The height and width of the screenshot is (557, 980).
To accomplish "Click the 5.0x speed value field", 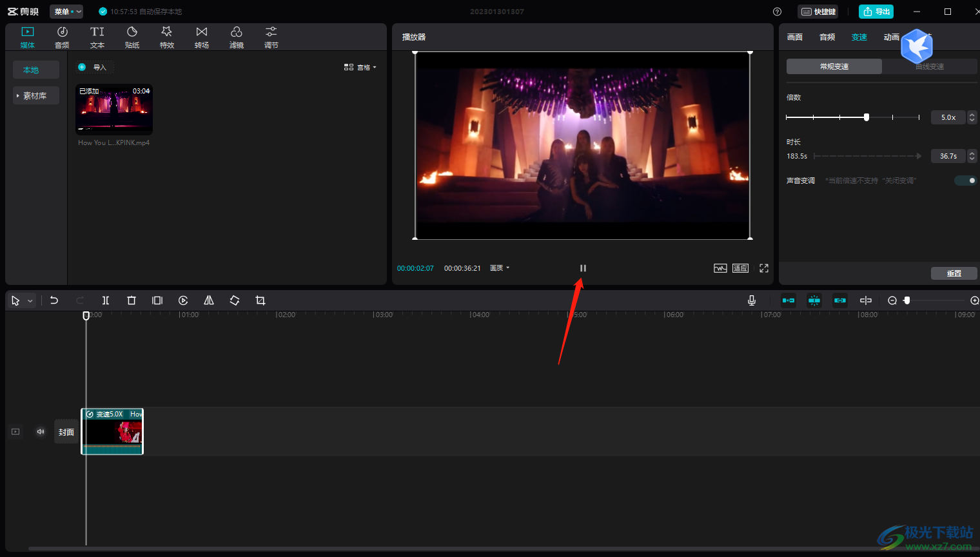I will tap(948, 117).
